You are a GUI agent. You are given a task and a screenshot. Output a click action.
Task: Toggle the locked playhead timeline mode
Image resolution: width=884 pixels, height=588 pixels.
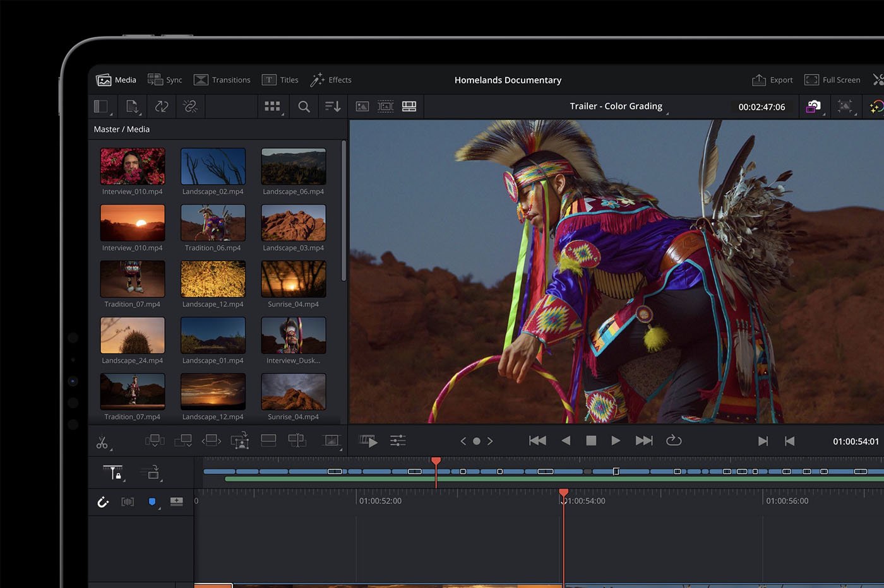pos(113,473)
